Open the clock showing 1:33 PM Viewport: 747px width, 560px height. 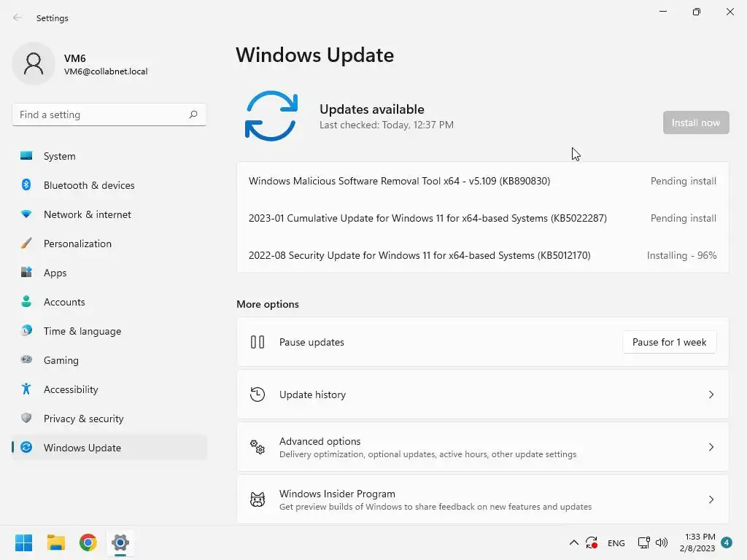click(697, 542)
